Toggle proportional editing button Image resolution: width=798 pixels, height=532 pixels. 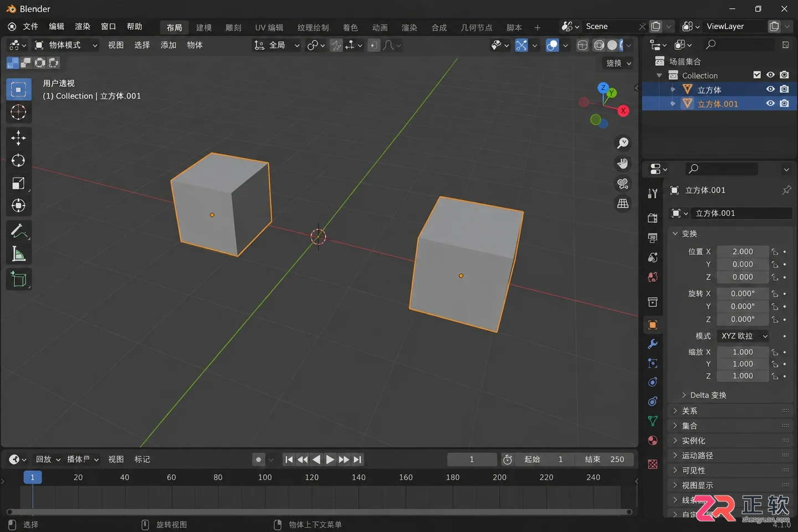point(374,45)
